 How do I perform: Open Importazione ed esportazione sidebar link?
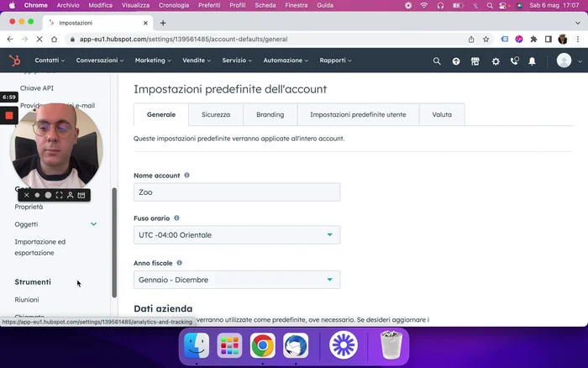(40, 247)
